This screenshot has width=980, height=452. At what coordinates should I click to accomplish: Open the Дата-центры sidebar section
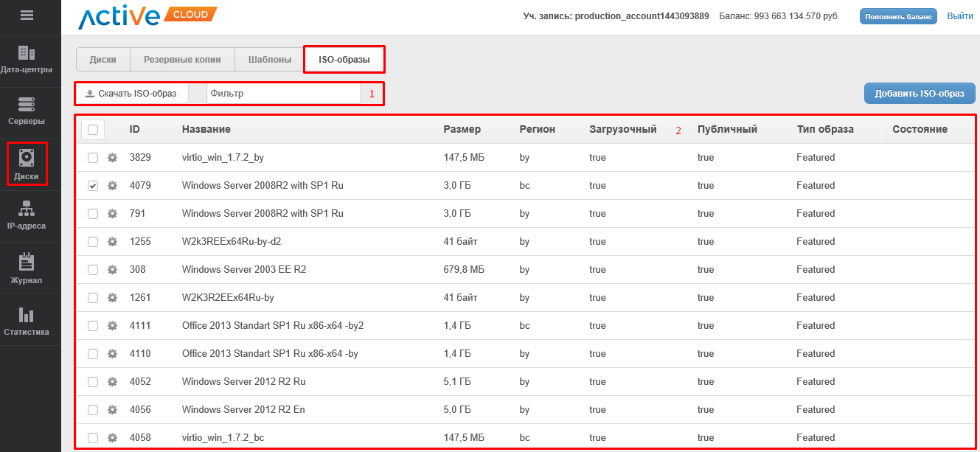click(27, 60)
